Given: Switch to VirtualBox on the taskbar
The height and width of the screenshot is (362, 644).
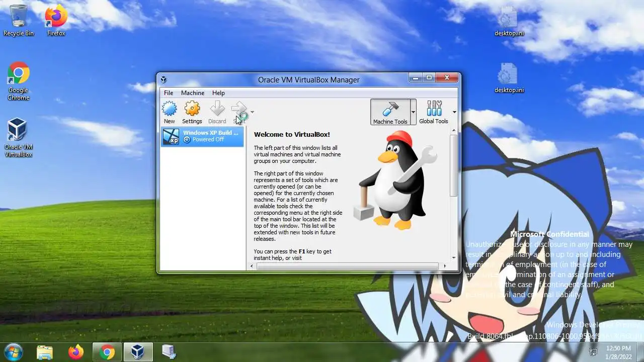Looking at the screenshot, I should pyautogui.click(x=137, y=352).
